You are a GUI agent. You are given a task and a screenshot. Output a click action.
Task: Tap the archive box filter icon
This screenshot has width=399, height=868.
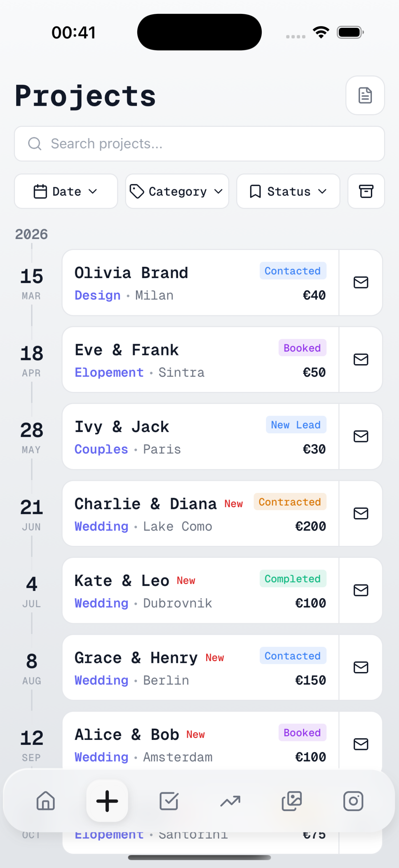click(x=366, y=191)
